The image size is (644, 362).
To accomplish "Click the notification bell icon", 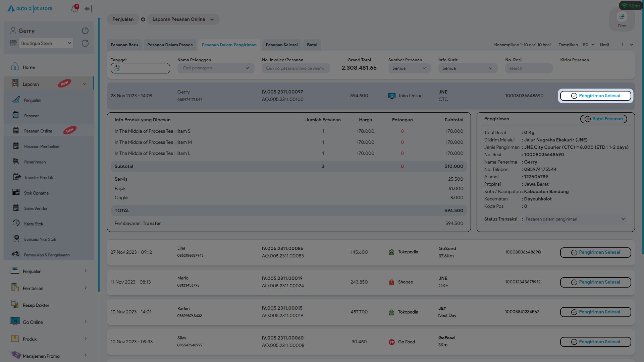I will (x=74, y=9).
